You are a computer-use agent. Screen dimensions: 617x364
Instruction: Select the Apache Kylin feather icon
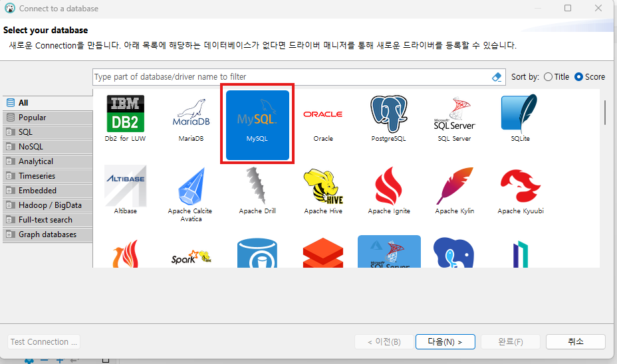pos(455,186)
